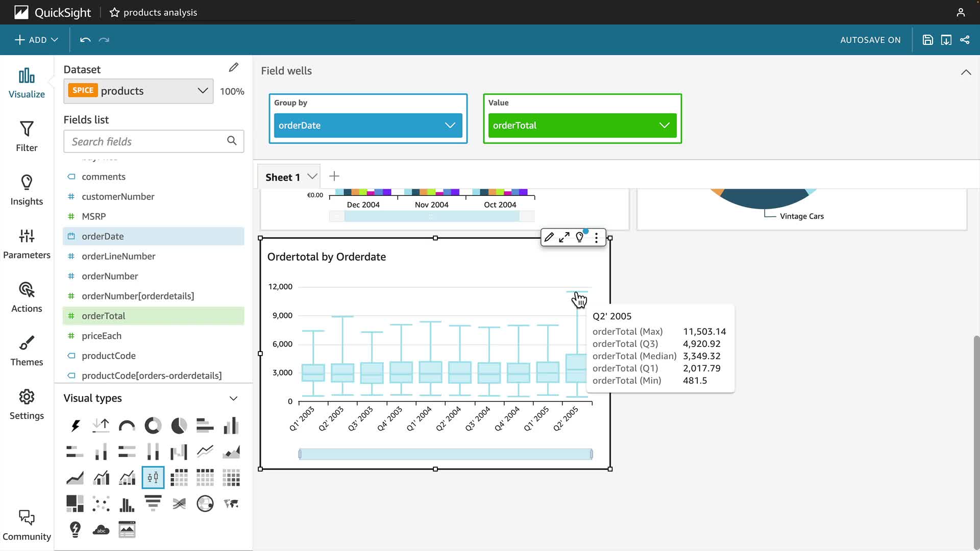980x551 pixels.
Task: Maximize the box plot visual
Action: [x=564, y=237]
